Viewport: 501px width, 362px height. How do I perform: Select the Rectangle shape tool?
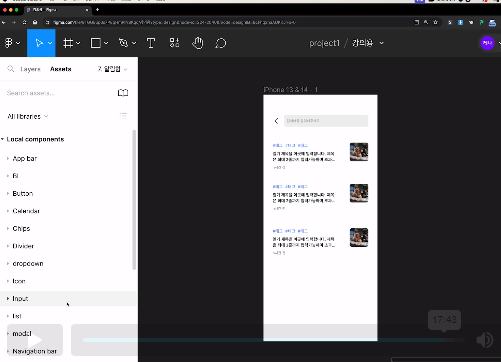coord(96,43)
